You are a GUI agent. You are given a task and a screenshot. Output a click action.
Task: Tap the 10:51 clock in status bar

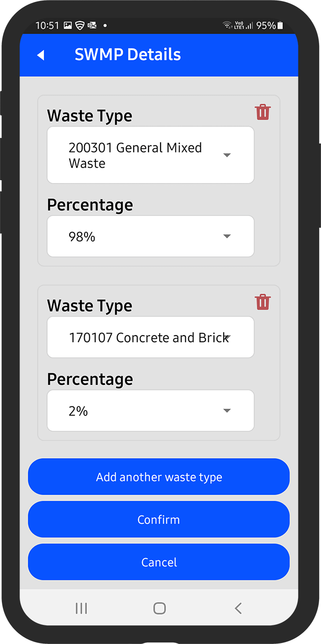tap(47, 25)
